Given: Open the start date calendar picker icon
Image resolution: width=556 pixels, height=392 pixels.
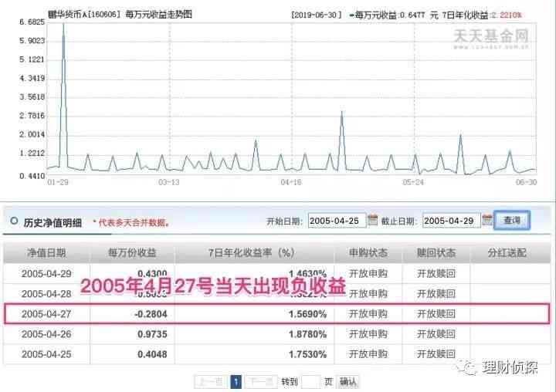Looking at the screenshot, I should [x=372, y=221].
